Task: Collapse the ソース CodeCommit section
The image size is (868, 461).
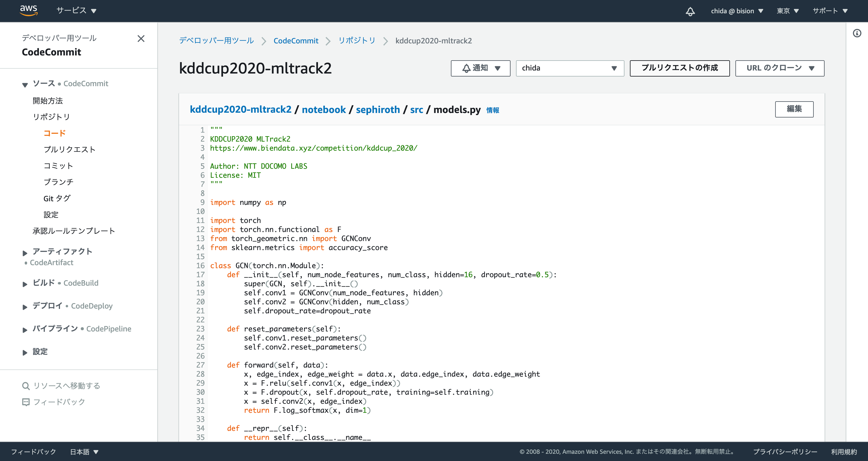Action: click(x=25, y=84)
